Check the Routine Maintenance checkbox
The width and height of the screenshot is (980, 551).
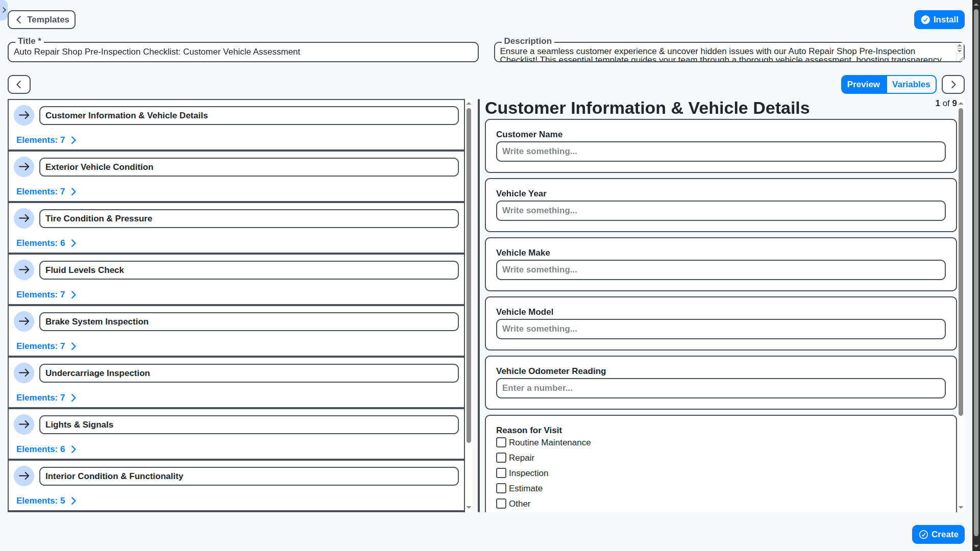point(501,442)
